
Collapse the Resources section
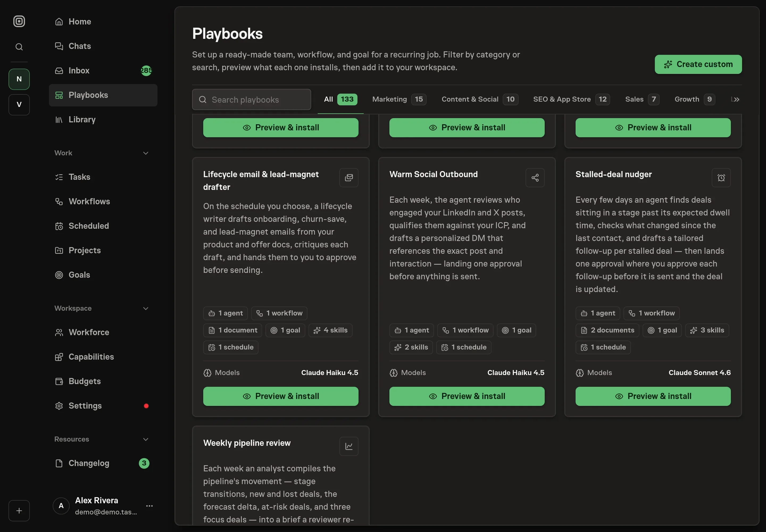point(146,439)
